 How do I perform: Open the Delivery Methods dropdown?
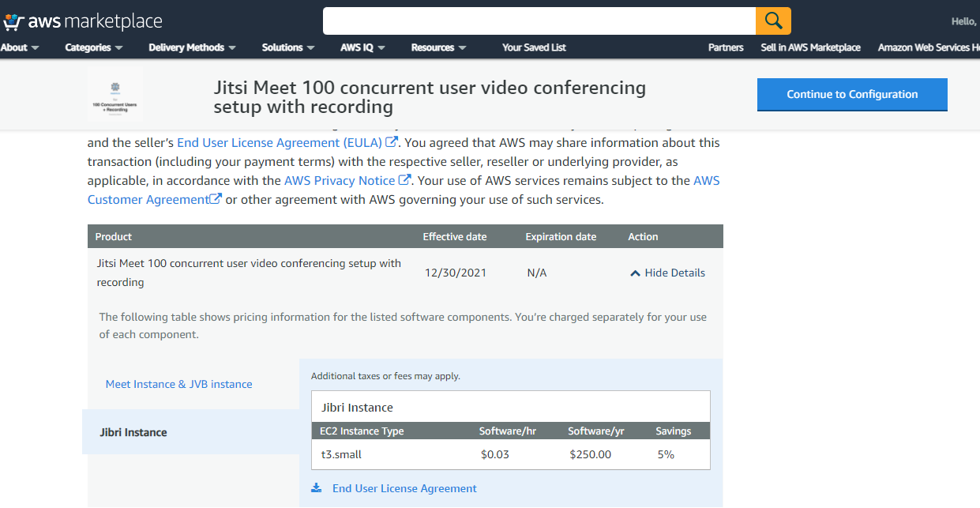pyautogui.click(x=192, y=47)
